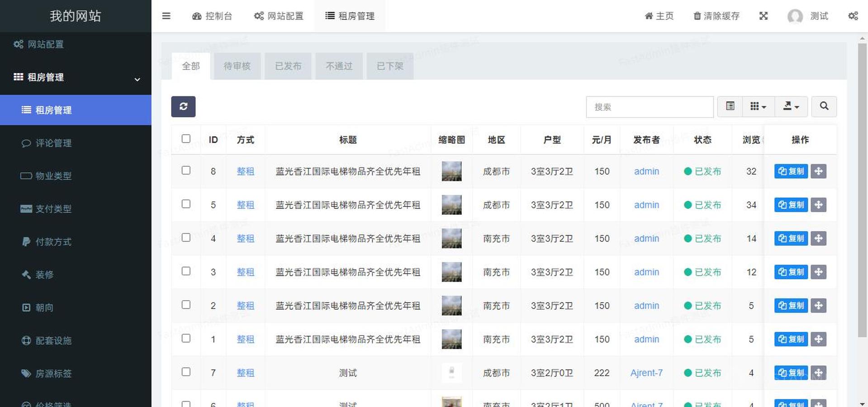This screenshot has height=407, width=868.
Task: Switch to the 全部 tab
Action: pyautogui.click(x=191, y=66)
